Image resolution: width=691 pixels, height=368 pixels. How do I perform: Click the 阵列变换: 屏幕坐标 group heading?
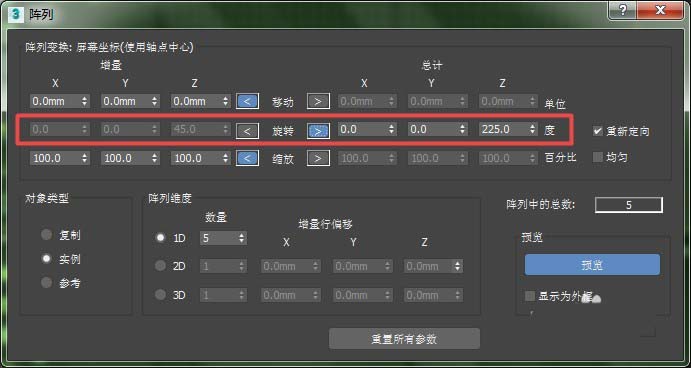point(110,47)
